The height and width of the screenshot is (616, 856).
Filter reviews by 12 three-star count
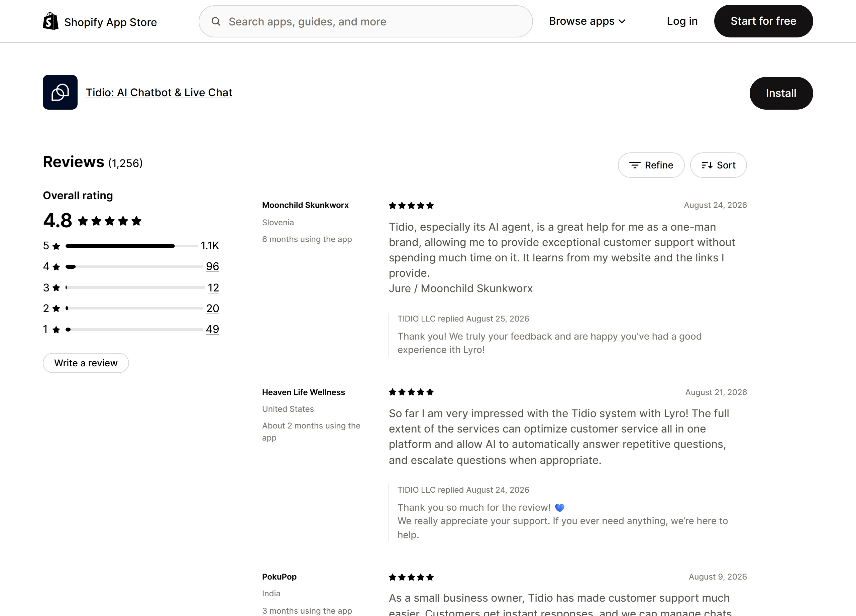(213, 288)
